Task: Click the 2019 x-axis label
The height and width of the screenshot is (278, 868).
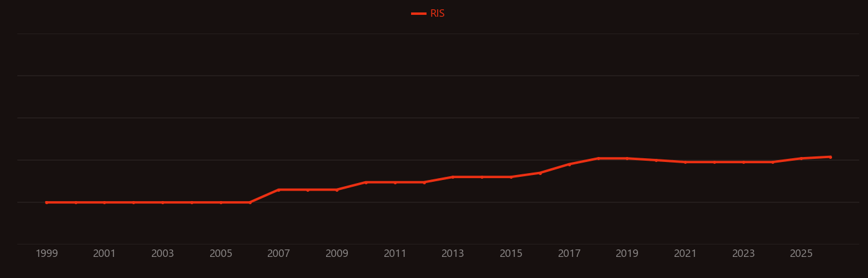Action: click(x=627, y=254)
